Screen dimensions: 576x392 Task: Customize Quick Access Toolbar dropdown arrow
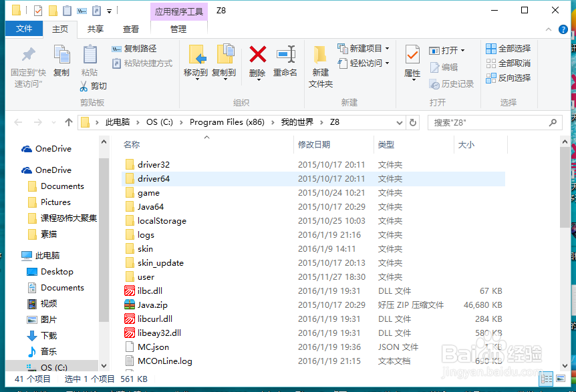(109, 11)
